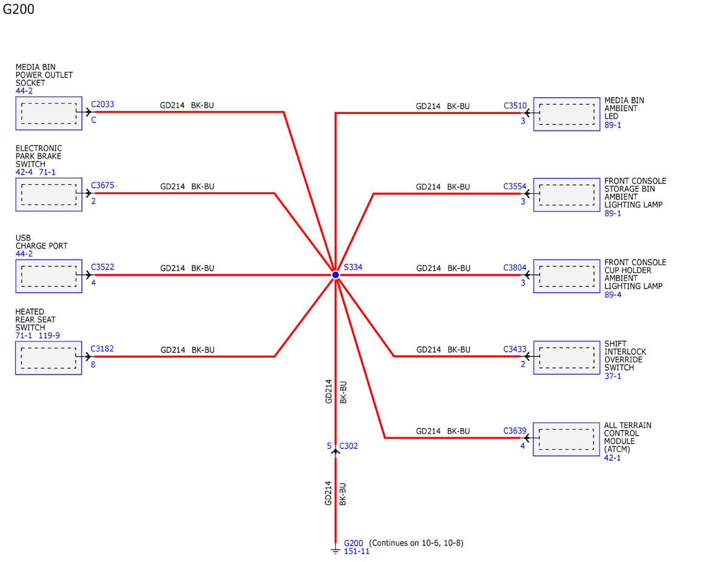The width and height of the screenshot is (728, 562).
Task: Click the "(Continues on 10-6, 10-8)" note
Action: [x=416, y=543]
